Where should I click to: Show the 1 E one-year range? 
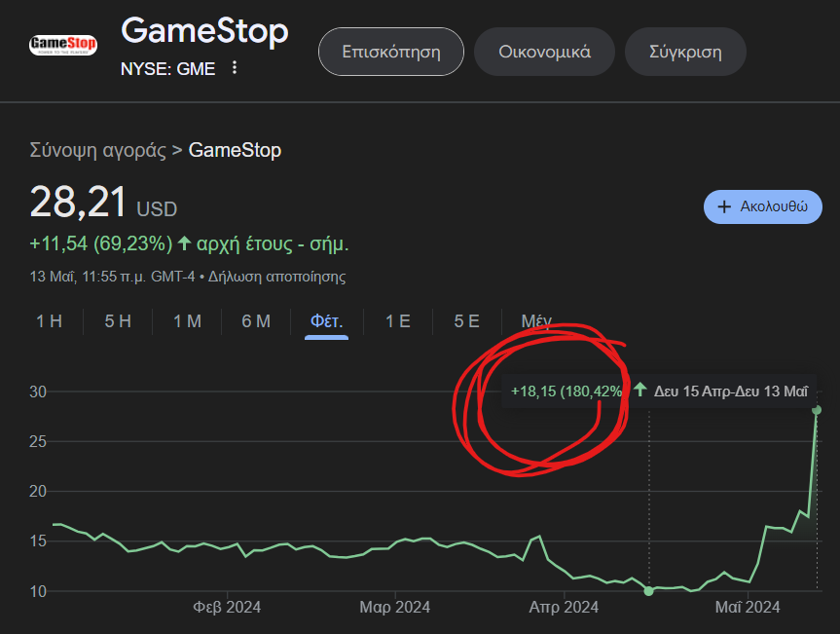click(x=398, y=321)
